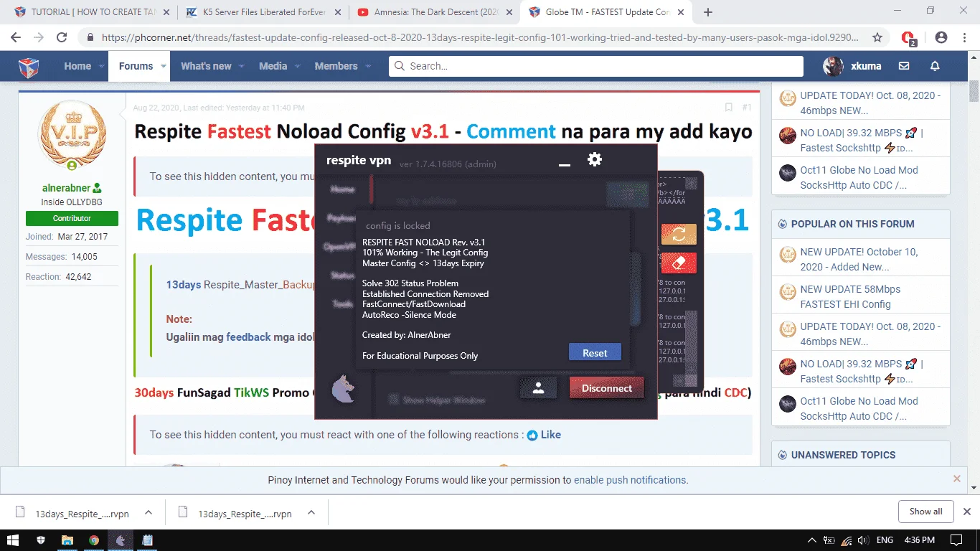Dismiss the push notifications banner
The image size is (980, 551).
click(x=956, y=479)
